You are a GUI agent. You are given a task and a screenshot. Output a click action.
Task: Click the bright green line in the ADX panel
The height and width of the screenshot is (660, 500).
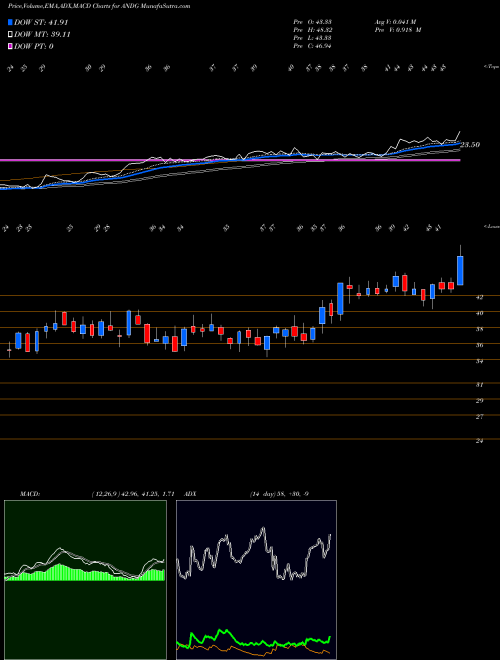coord(254,643)
